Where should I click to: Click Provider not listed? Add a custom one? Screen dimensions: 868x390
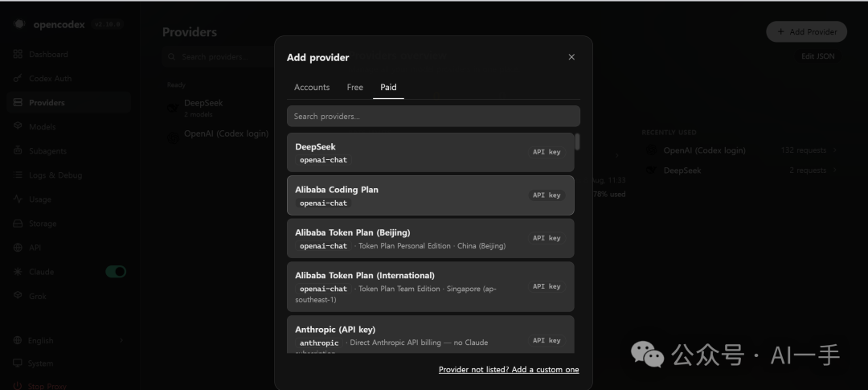coord(509,370)
